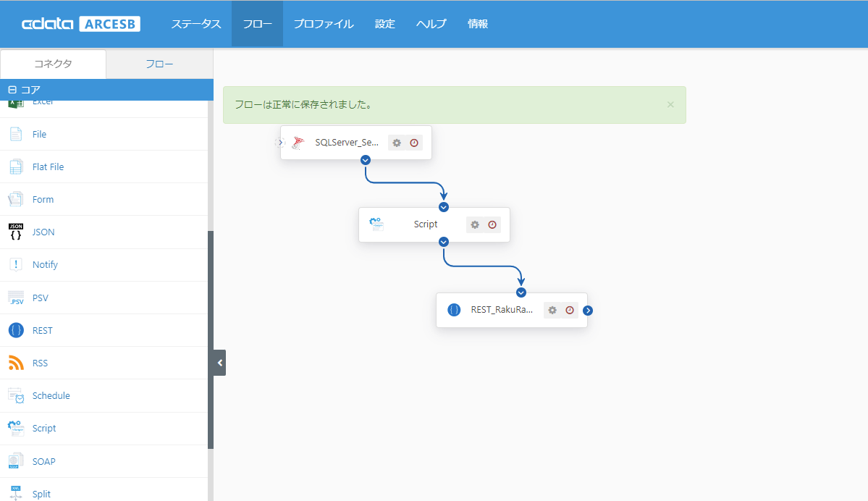Pick the Schedule connector icon
Image resolution: width=868 pixels, height=501 pixels.
pos(16,396)
